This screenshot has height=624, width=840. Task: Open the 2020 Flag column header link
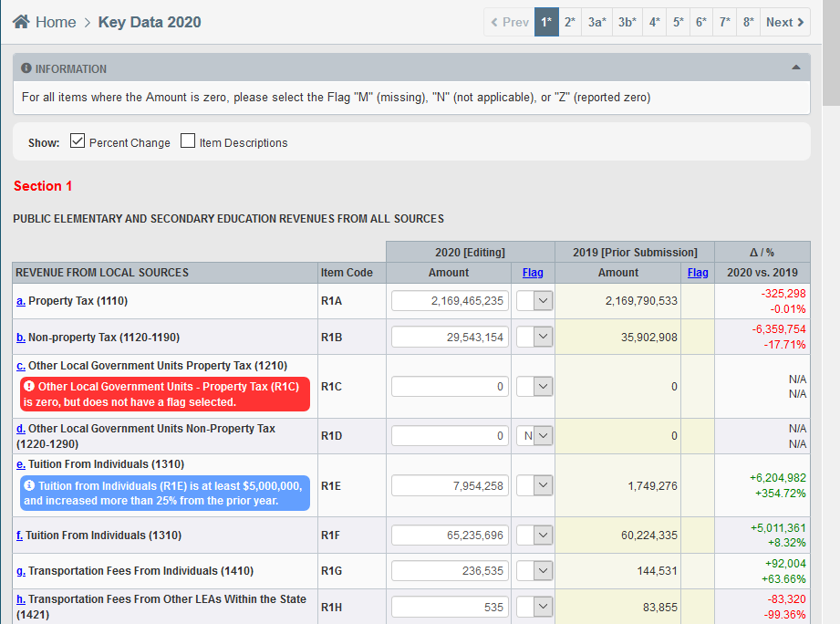tap(532, 273)
